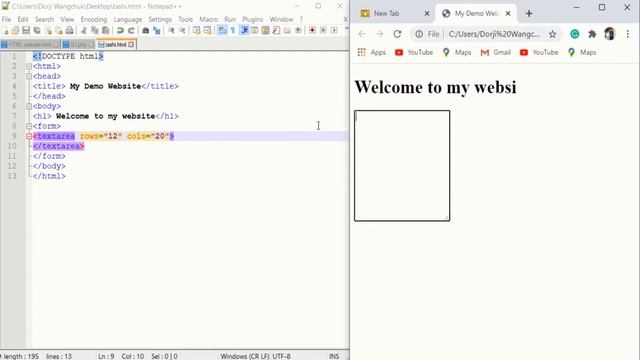The width and height of the screenshot is (640, 360).
Task: Open a new Chrome tab with plus button
Action: pos(529,13)
